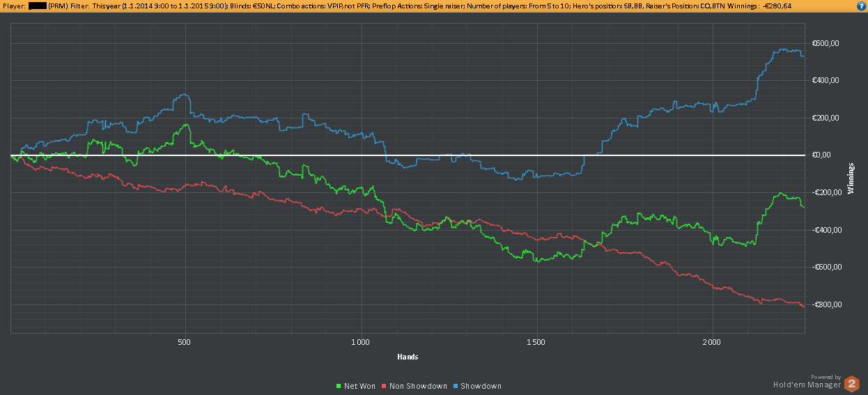This screenshot has width=868, height=395.
Task: Click the 500 hands axis tick label
Action: (x=184, y=342)
